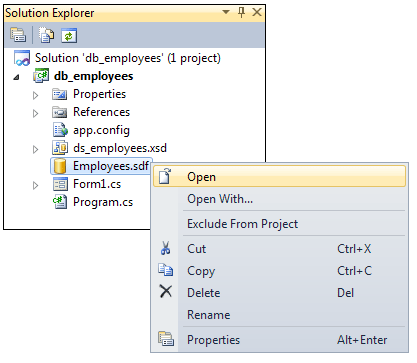Choose Cut from the context menu
The width and height of the screenshot is (417, 363).
tap(279, 249)
